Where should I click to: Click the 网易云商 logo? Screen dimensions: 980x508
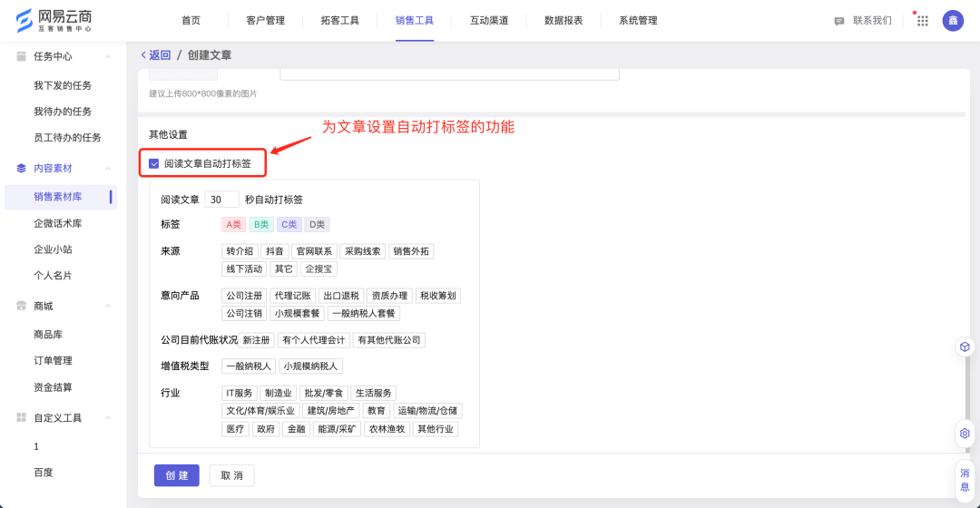coord(54,20)
